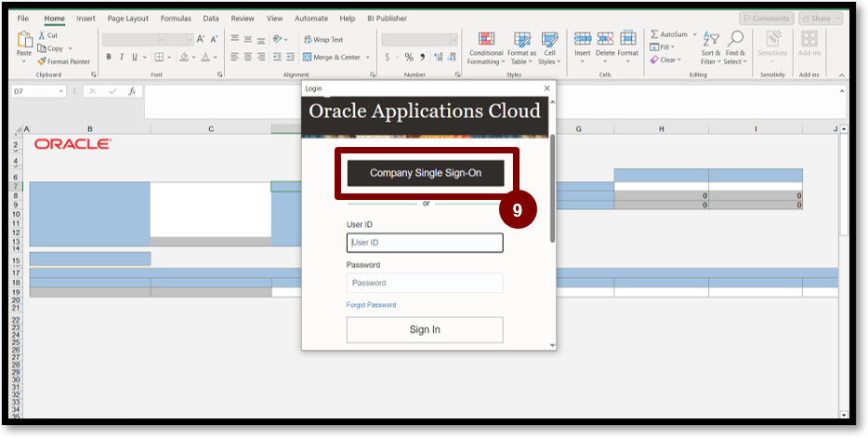Click the AutoSum sigma icon
Image resolution: width=868 pixels, height=438 pixels.
coord(655,34)
